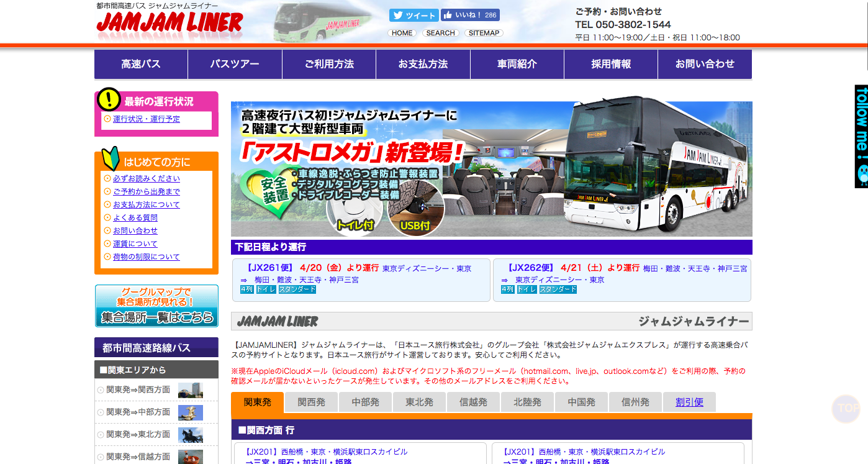Click the bus photo in header
Screen dimensions: 868x464
pyautogui.click(x=323, y=22)
